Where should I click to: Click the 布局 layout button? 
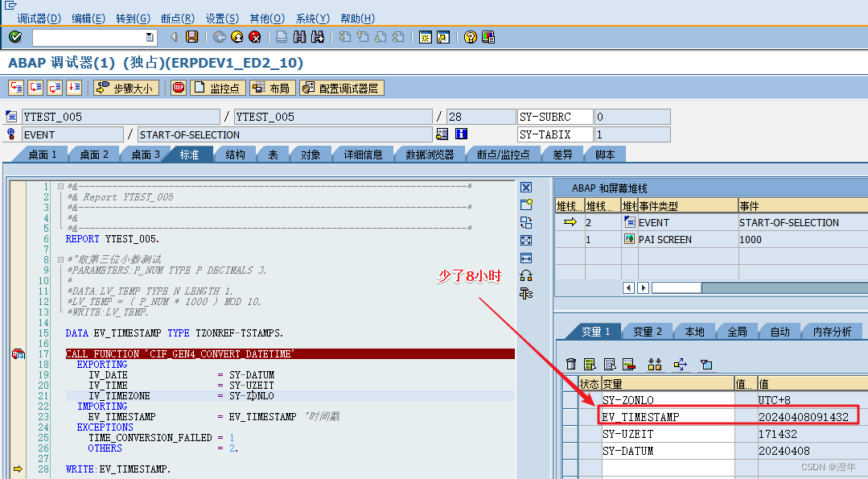[273, 88]
